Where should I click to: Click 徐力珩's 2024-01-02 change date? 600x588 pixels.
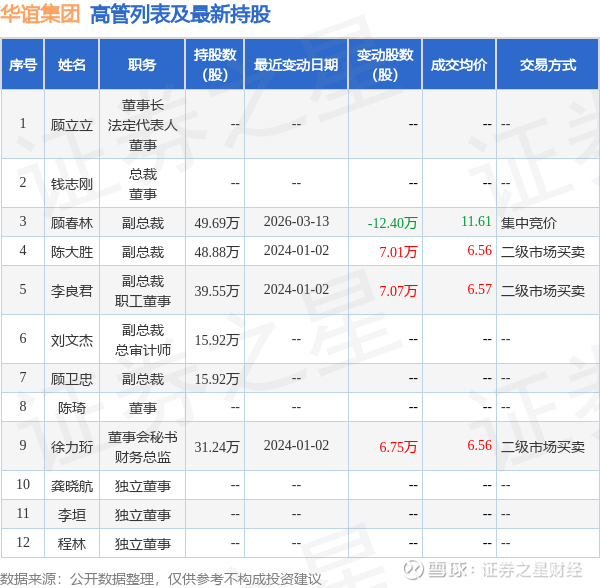click(296, 446)
